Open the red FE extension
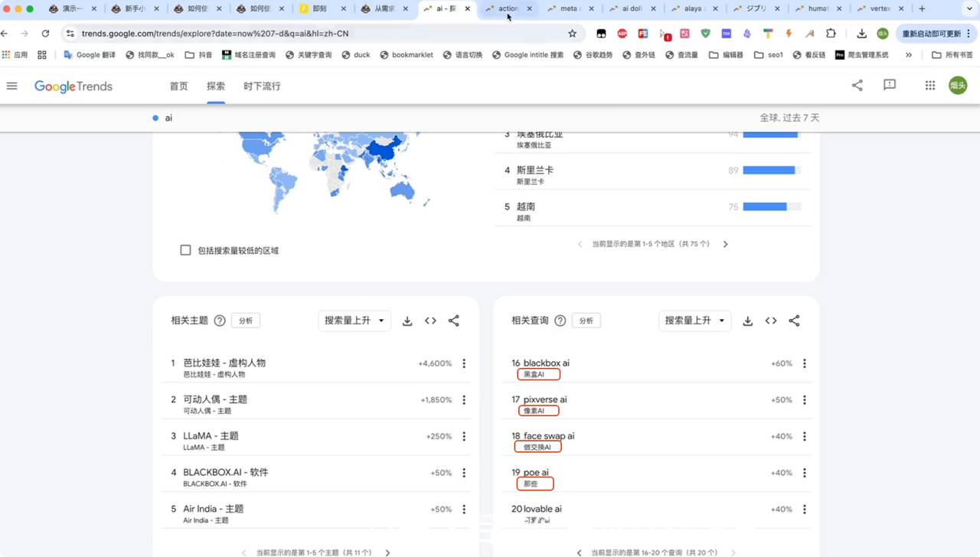This screenshot has height=557, width=980. click(642, 34)
